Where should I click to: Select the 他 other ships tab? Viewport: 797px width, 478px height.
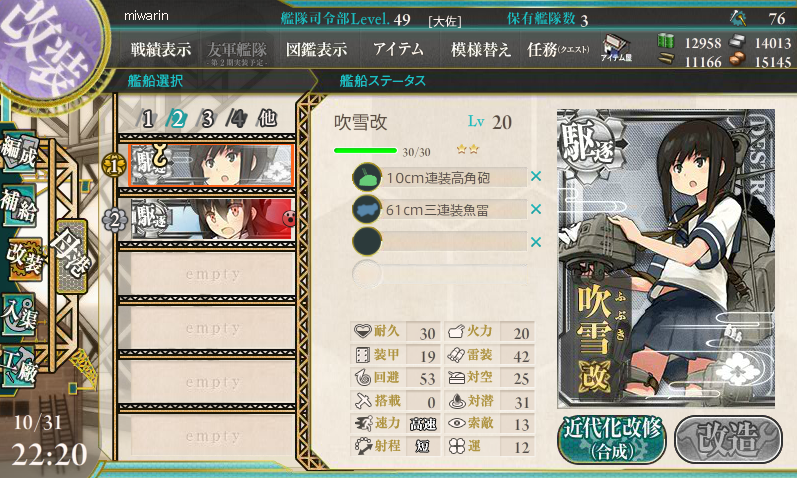(267, 118)
